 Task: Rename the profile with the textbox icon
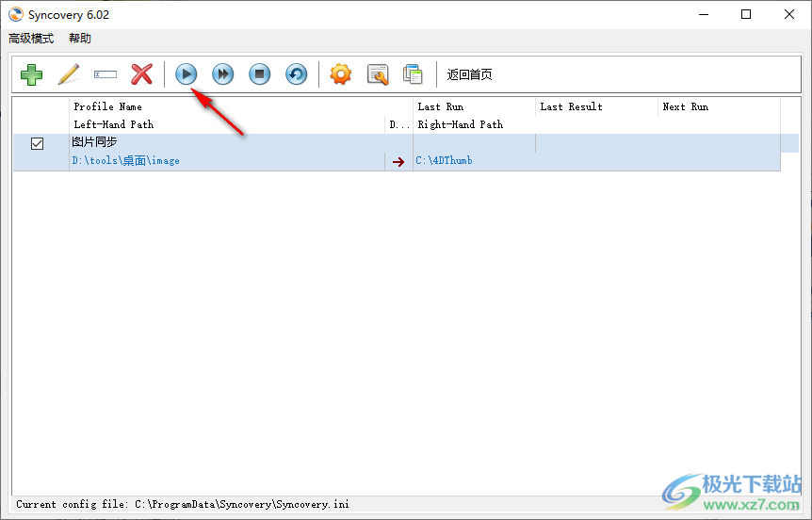click(106, 74)
